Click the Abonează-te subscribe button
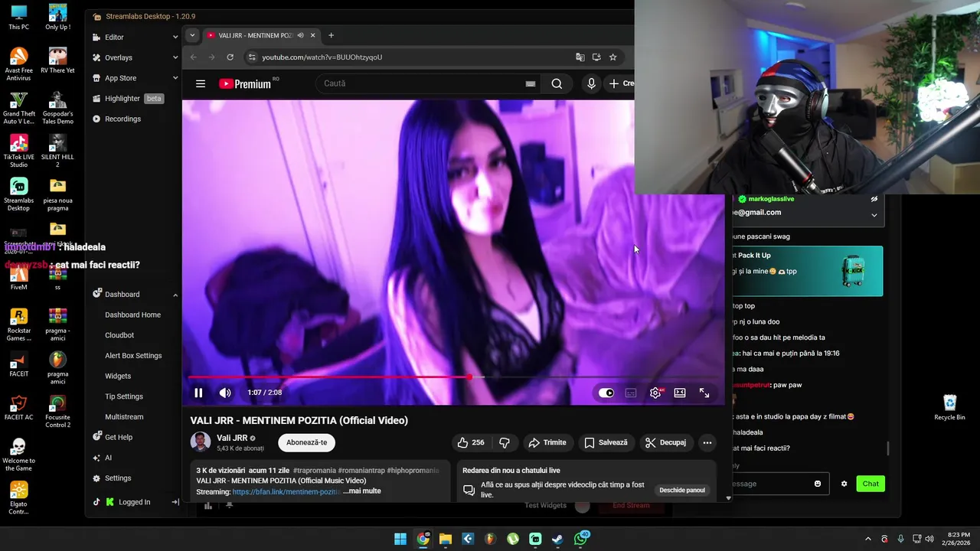 point(307,442)
